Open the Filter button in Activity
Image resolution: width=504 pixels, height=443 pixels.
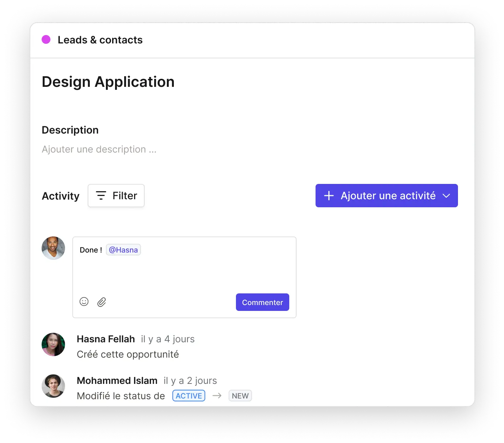click(116, 196)
